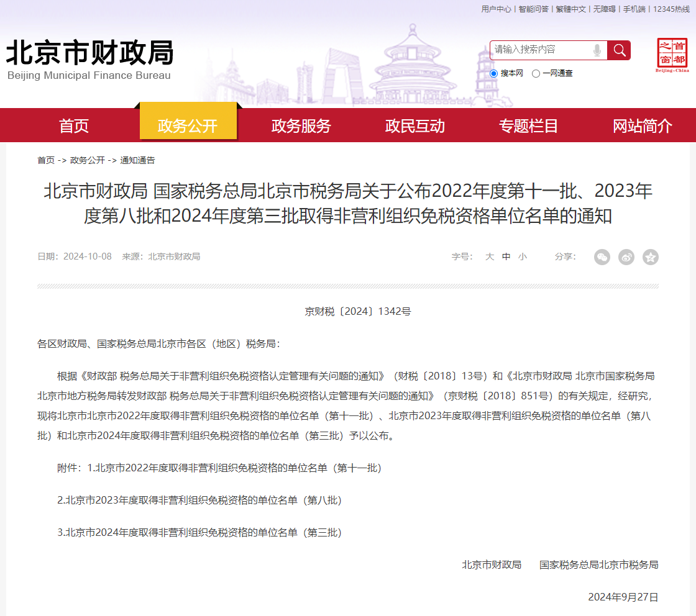Open attachment 3 the 2024年度 第三批 list
Image resolution: width=696 pixels, height=616 pixels.
click(x=199, y=533)
